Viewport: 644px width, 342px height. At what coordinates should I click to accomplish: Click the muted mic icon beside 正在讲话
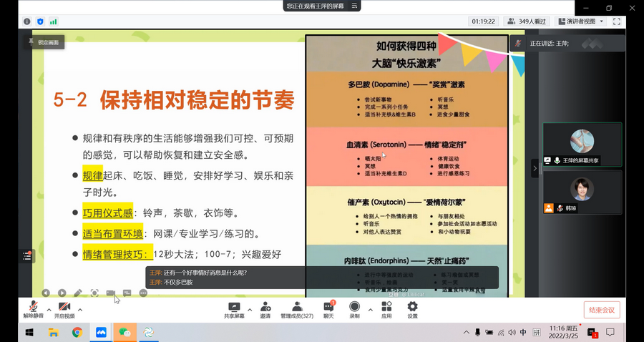point(518,43)
